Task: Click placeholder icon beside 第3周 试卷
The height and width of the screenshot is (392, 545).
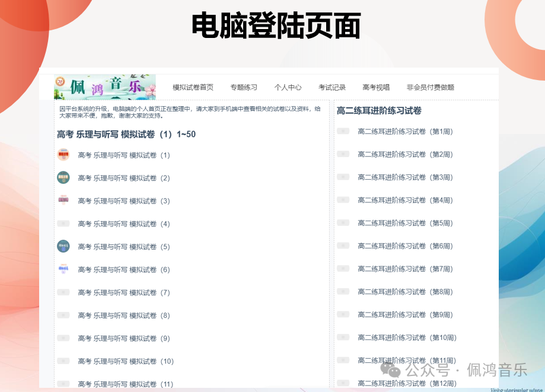Action: (x=343, y=177)
